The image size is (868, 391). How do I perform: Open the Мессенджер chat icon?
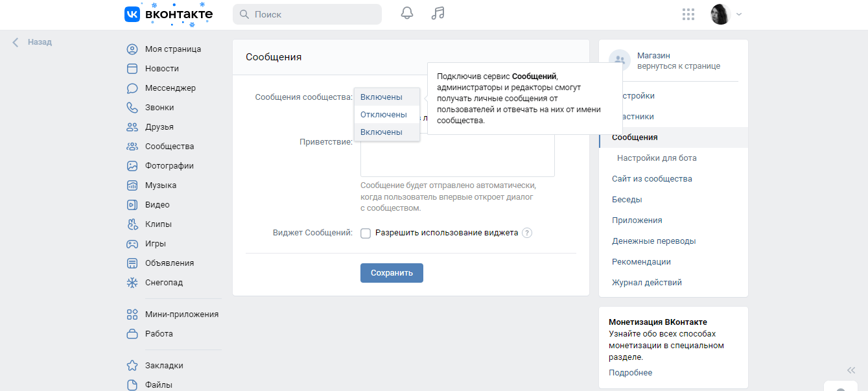click(132, 88)
